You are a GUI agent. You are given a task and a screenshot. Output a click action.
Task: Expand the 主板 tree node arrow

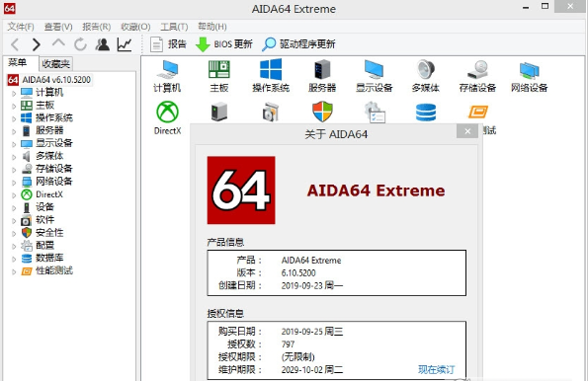click(x=14, y=106)
